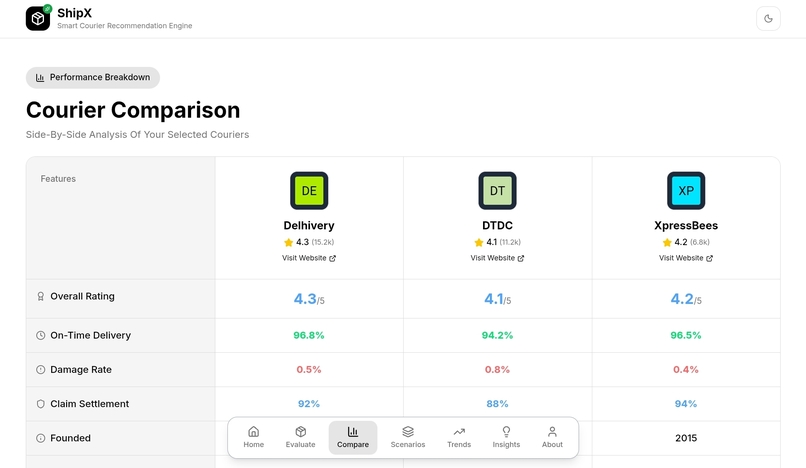Click the Damage Rate row label
806x468 pixels.
(x=81, y=370)
